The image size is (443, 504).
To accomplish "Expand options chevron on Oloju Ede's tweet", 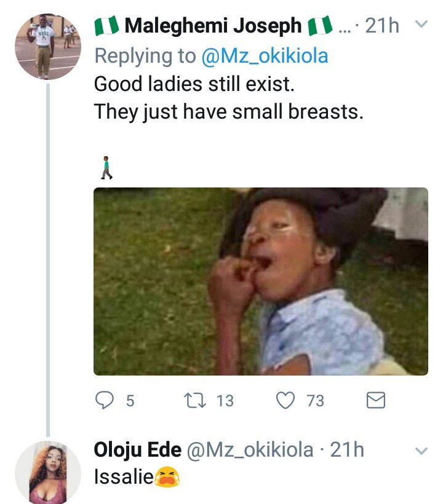I will point(421,451).
